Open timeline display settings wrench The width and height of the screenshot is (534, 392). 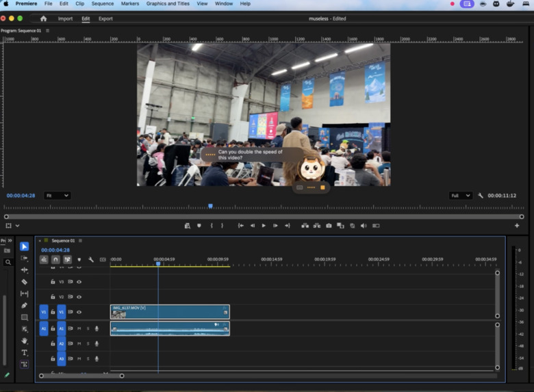click(x=90, y=260)
